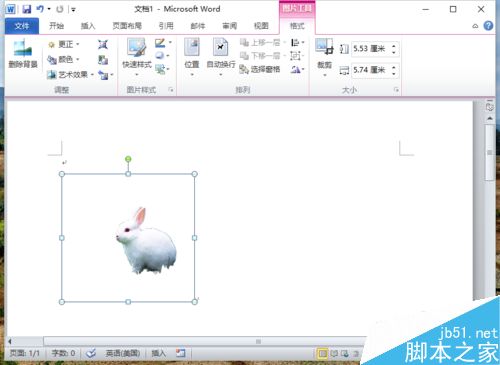Click the proofing check icon in status bar
This screenshot has width=500, height=365.
tap(91, 353)
